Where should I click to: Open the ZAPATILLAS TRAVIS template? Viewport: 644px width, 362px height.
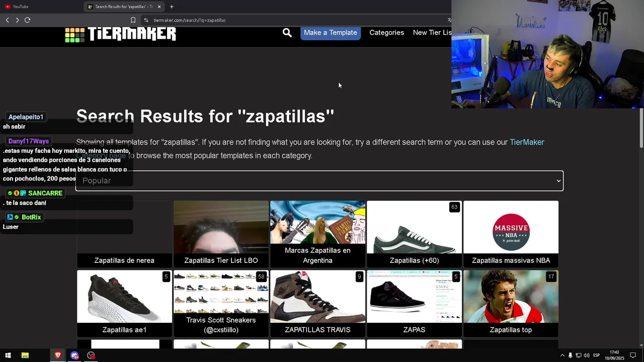click(317, 304)
